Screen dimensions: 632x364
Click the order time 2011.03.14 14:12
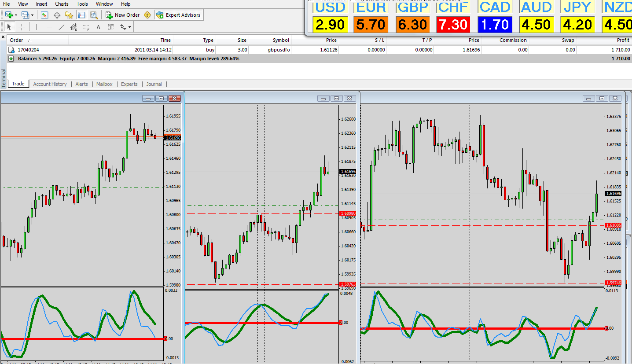click(x=153, y=50)
